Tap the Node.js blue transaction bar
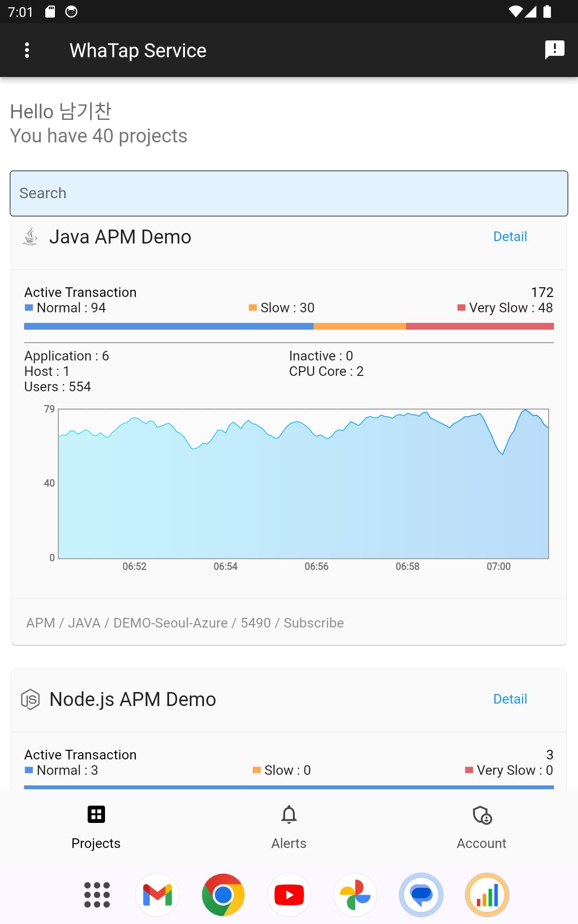This screenshot has width=578, height=924. tap(289, 787)
